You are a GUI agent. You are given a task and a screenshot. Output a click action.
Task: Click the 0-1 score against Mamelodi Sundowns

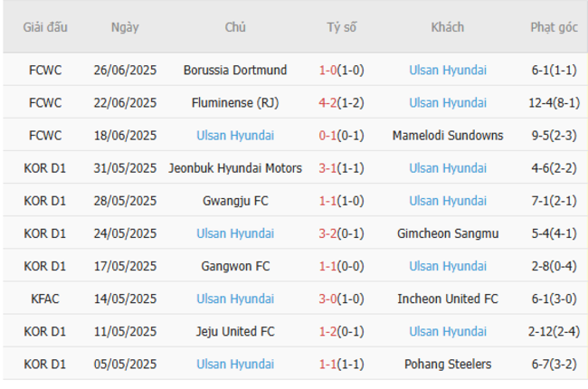pos(327,136)
